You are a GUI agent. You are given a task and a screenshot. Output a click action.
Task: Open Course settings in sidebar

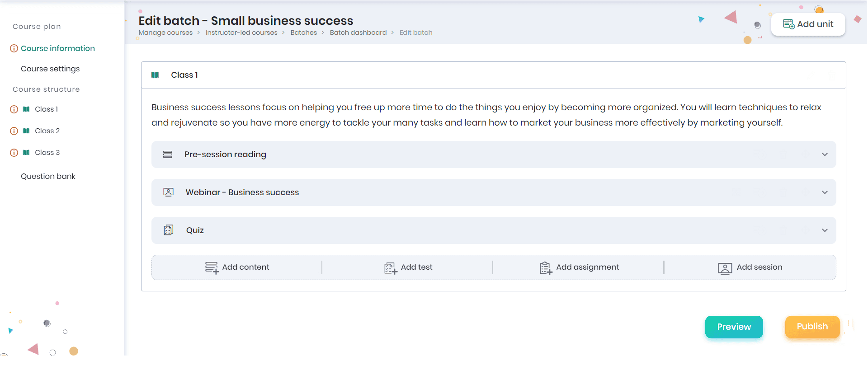point(50,69)
